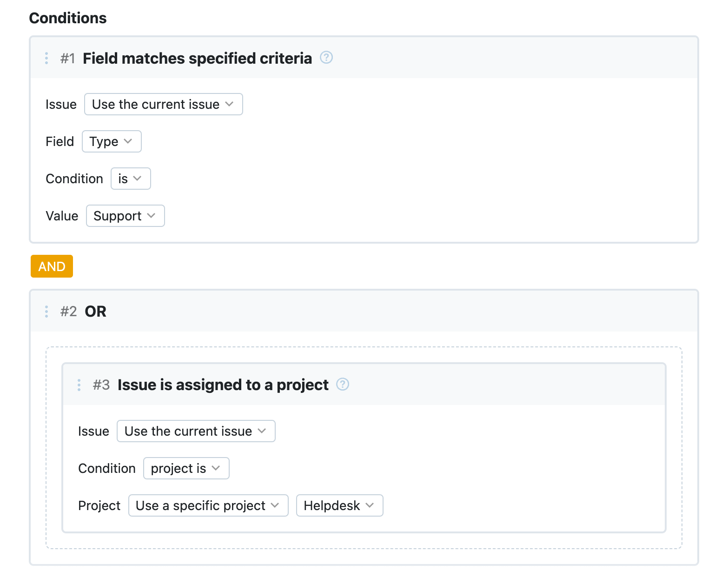
Task: Open the 'project is' condition dropdown
Action: click(x=186, y=468)
